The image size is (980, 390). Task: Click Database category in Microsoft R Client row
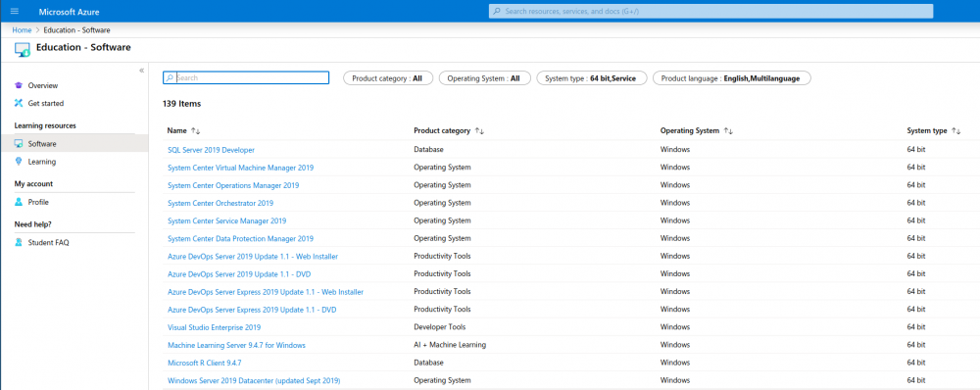tap(429, 363)
